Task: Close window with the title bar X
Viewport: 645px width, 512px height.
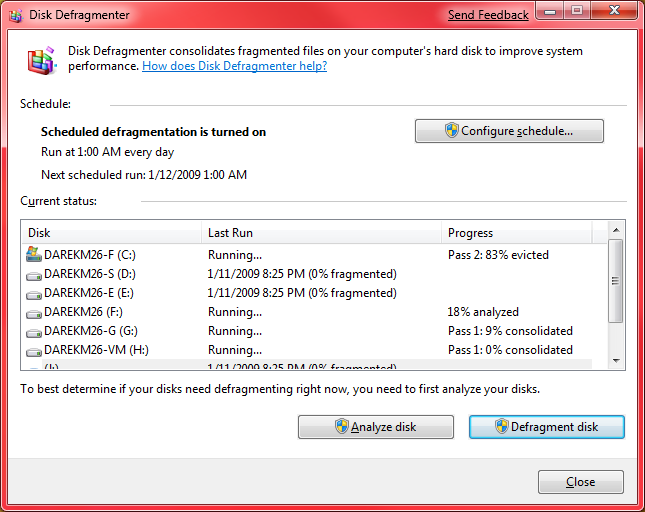Action: [614, 10]
